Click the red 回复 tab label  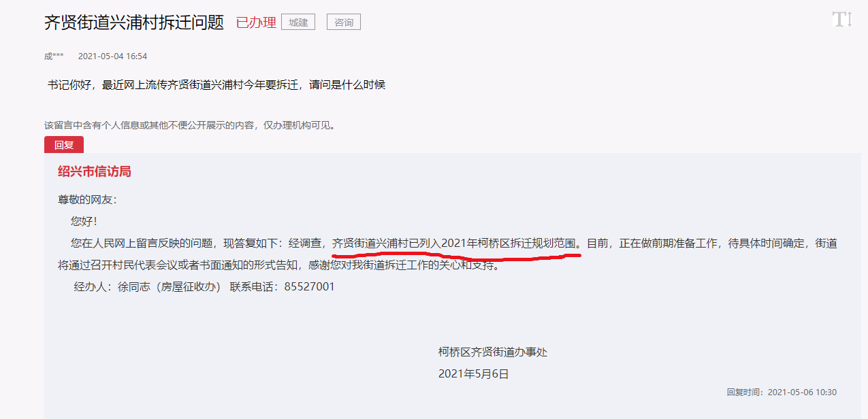(64, 144)
